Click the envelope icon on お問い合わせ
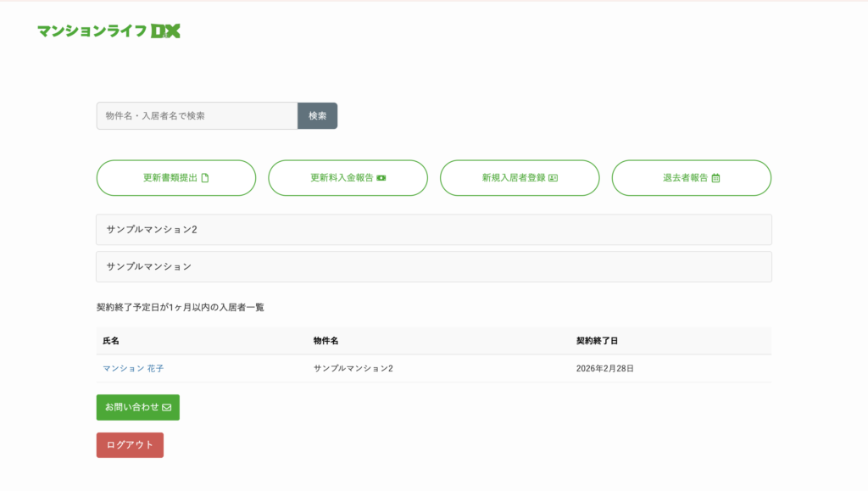 (167, 408)
